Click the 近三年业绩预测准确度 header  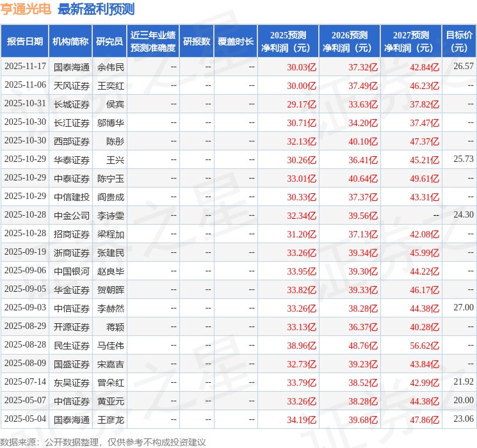[x=152, y=41]
